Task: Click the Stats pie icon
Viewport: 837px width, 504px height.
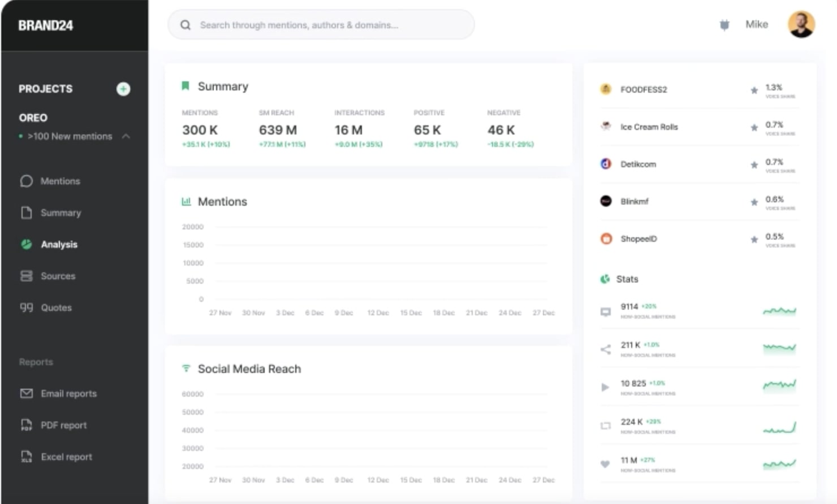Action: click(605, 279)
